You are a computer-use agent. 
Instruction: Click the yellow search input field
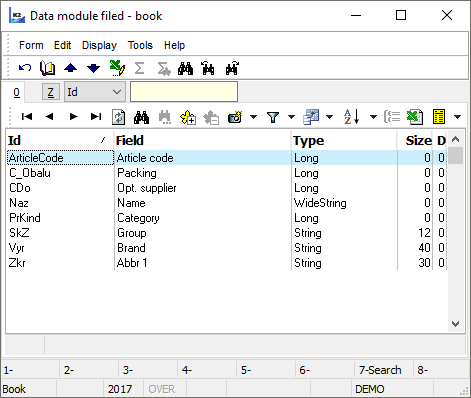184,92
